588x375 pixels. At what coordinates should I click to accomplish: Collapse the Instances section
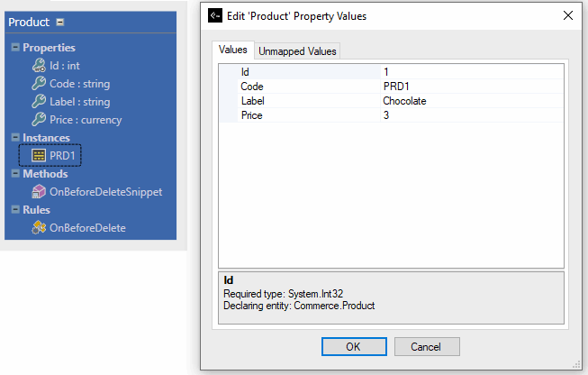[x=15, y=138]
